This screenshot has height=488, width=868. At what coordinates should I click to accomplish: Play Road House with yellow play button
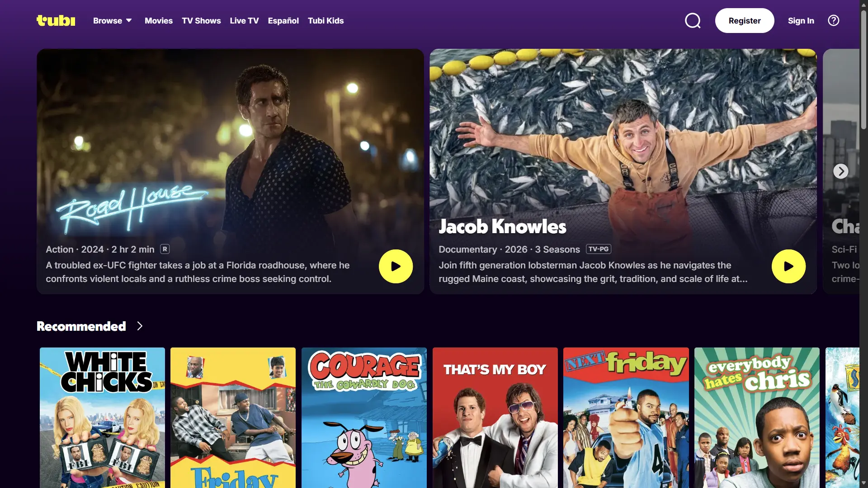coord(396,267)
